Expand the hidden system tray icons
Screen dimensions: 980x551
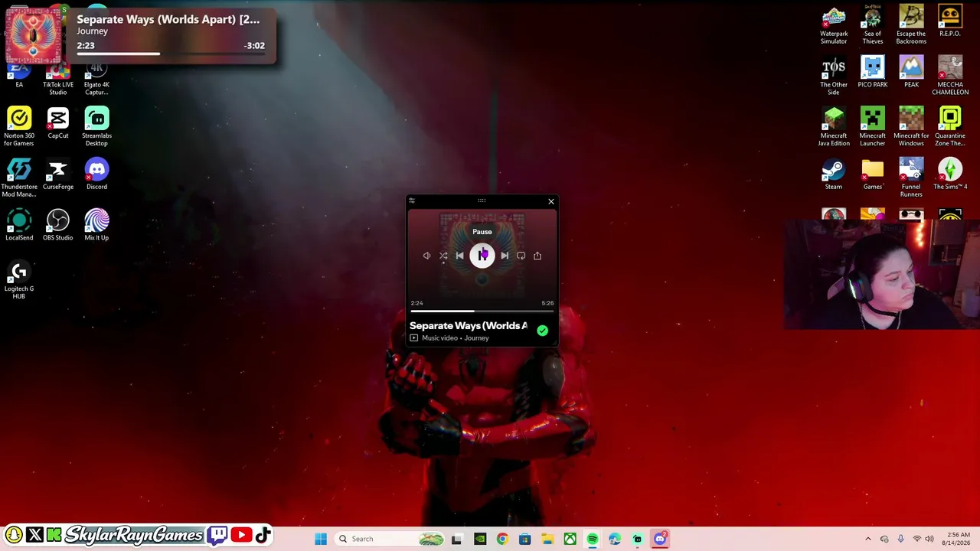[x=868, y=539]
